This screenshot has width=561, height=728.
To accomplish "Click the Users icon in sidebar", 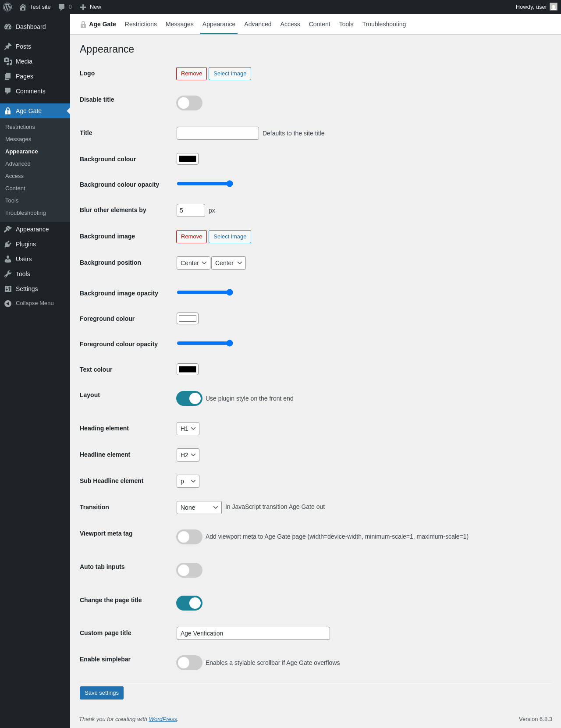I will tap(8, 259).
